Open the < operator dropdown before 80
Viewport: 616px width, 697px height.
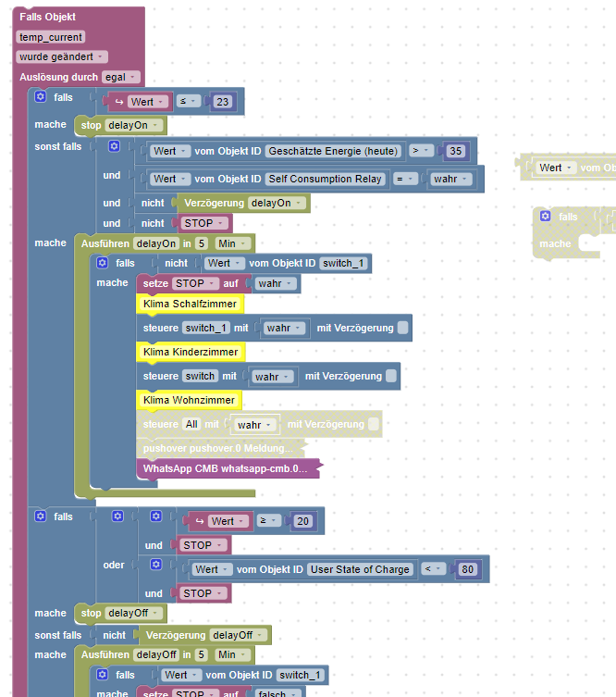tap(434, 568)
